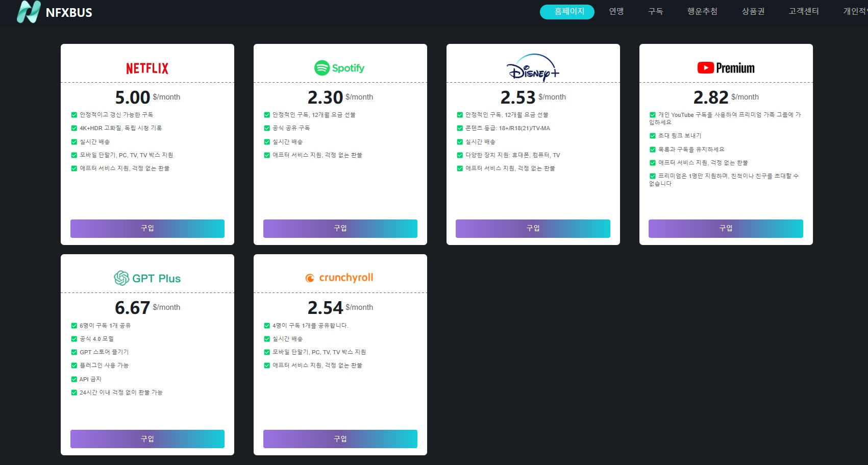The height and width of the screenshot is (465, 868).
Task: Click the GPT Plus 6.67 price
Action: click(133, 308)
